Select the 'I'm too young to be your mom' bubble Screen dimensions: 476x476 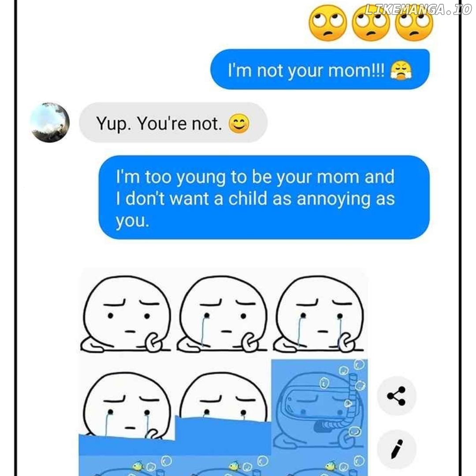[x=264, y=197]
